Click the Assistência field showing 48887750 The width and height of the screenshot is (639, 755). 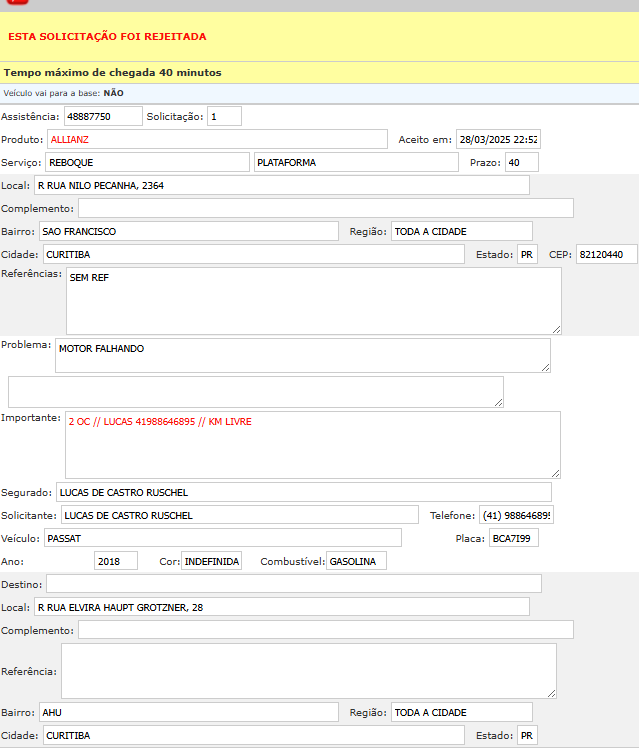pyautogui.click(x=103, y=117)
